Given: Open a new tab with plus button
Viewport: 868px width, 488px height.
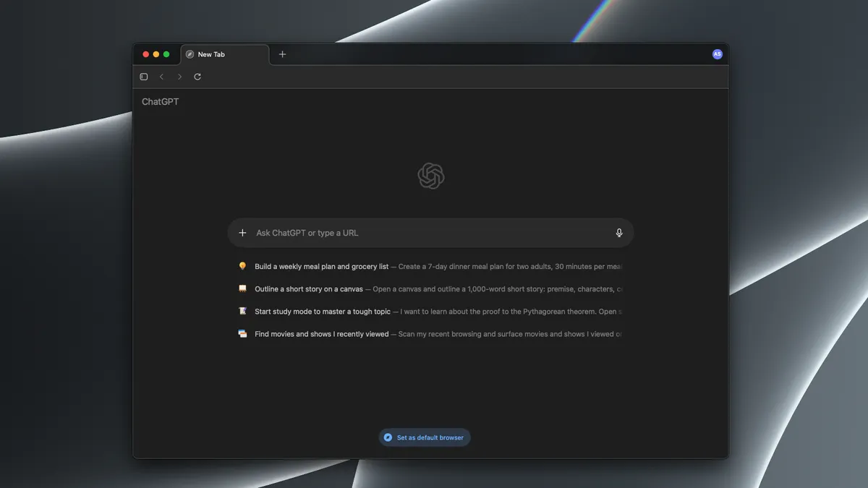Looking at the screenshot, I should click(x=282, y=54).
